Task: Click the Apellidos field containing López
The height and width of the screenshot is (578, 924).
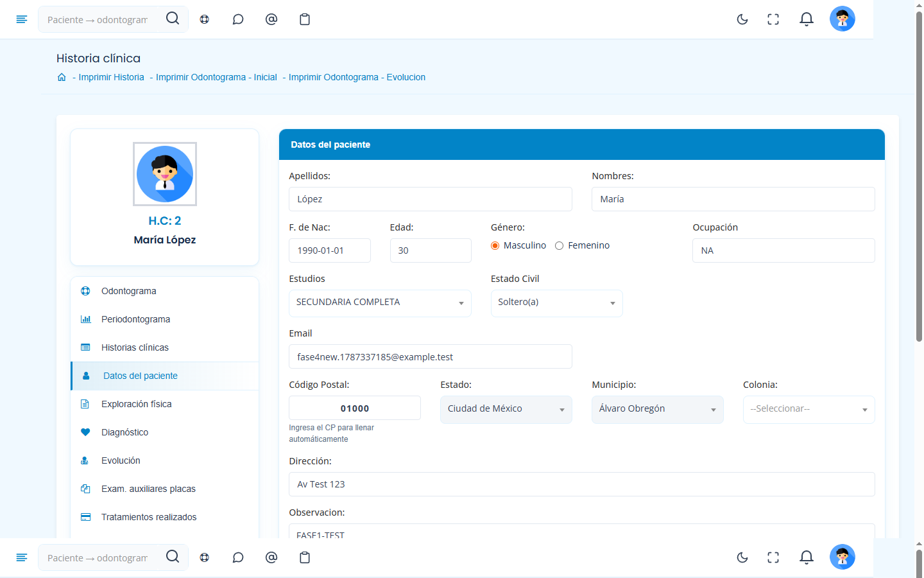Action: [430, 199]
